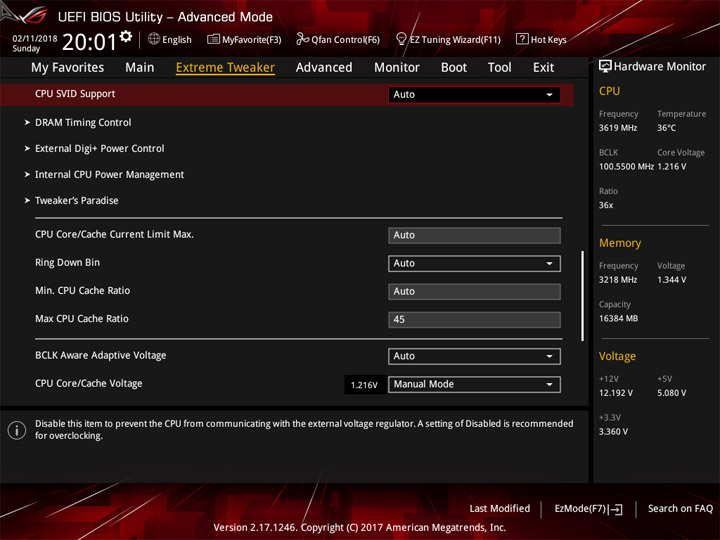Screen dimensions: 720x540
Task: Click Last Modified at the bottom
Action: [x=500, y=509]
